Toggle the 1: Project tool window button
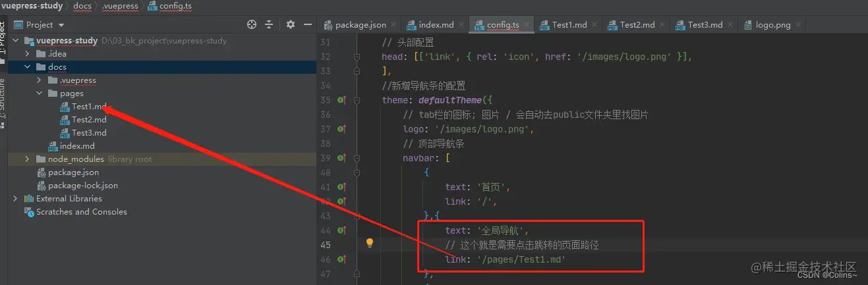The width and height of the screenshot is (868, 285). pyautogui.click(x=3, y=41)
